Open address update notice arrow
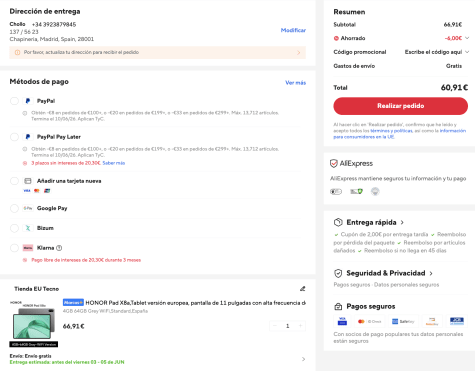This screenshot has width=475, height=371. [298, 53]
